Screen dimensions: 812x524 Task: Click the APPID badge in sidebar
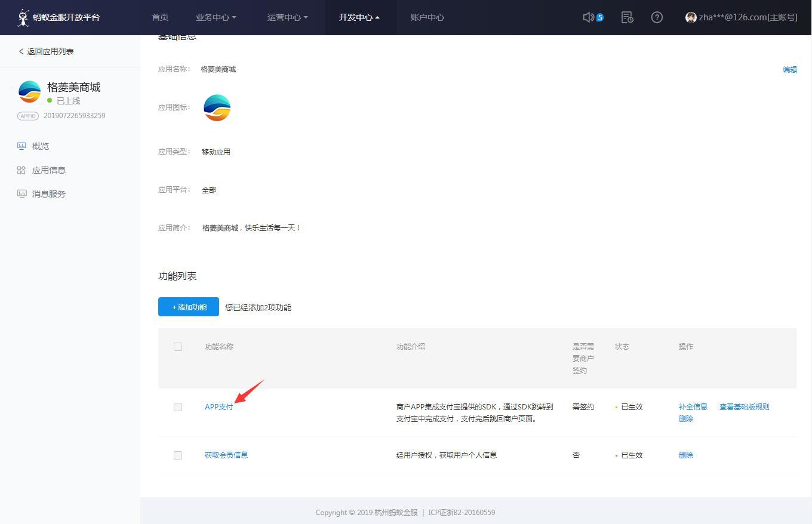(x=28, y=116)
